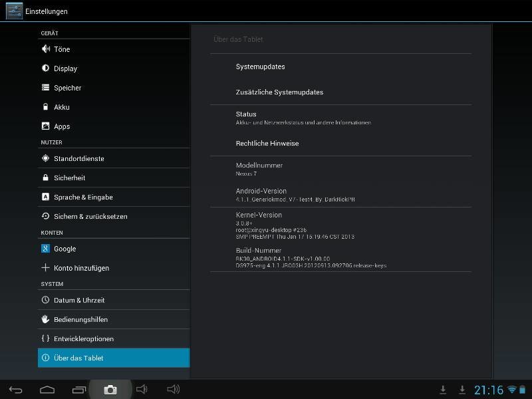Tap the Einstellungen title text
The image size is (532, 399).
[x=47, y=11]
